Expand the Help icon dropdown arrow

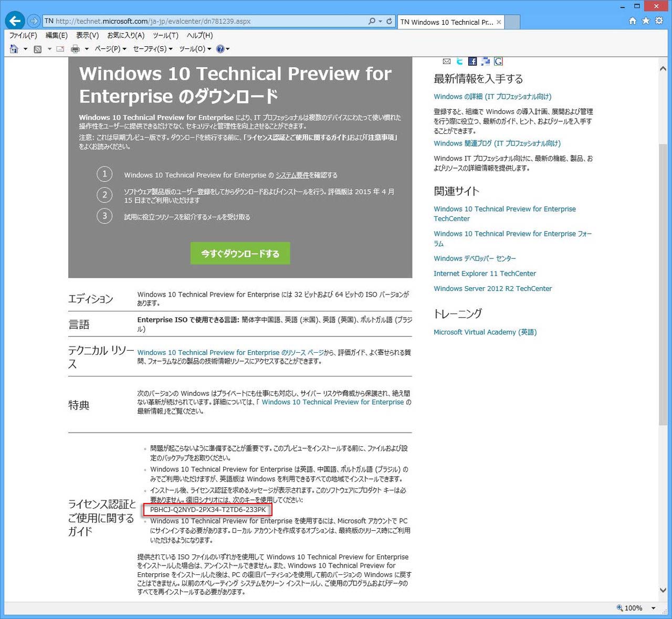[x=228, y=49]
